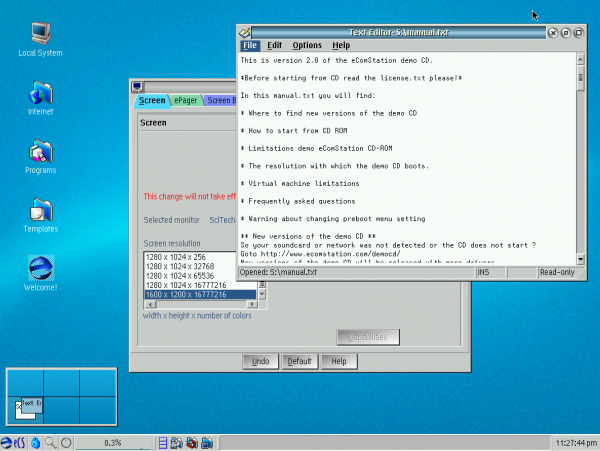Click the INS status bar indicator
This screenshot has width=600, height=451.
click(x=491, y=272)
